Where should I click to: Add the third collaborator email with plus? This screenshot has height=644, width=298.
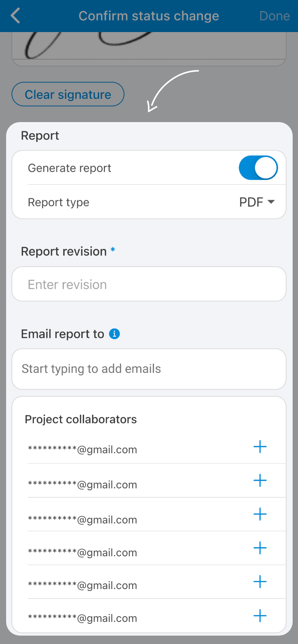[260, 514]
